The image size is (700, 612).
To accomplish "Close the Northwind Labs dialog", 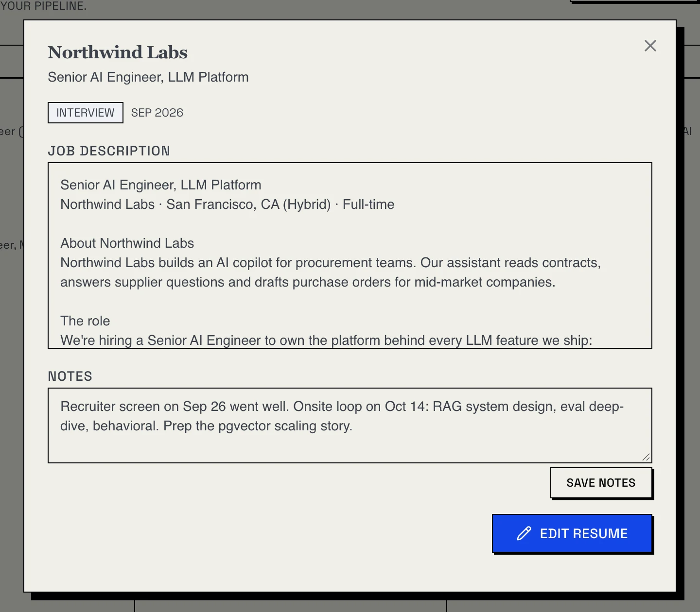I will (650, 46).
